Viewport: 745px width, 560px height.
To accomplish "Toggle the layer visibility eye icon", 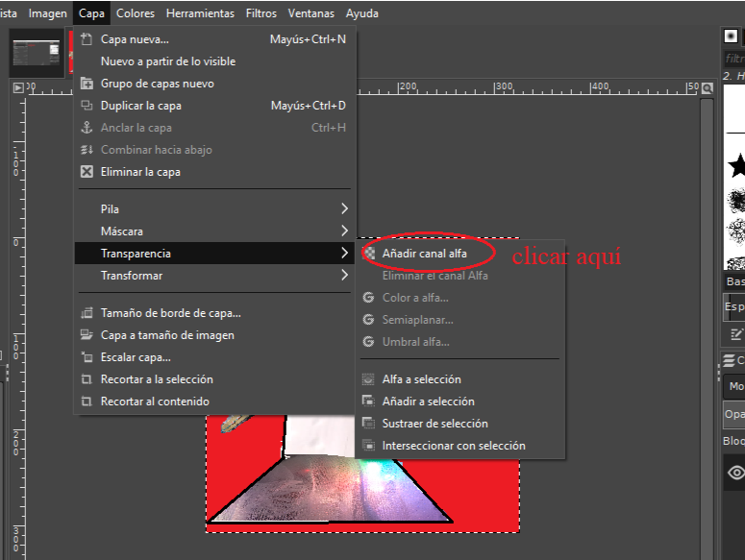I will click(x=735, y=472).
